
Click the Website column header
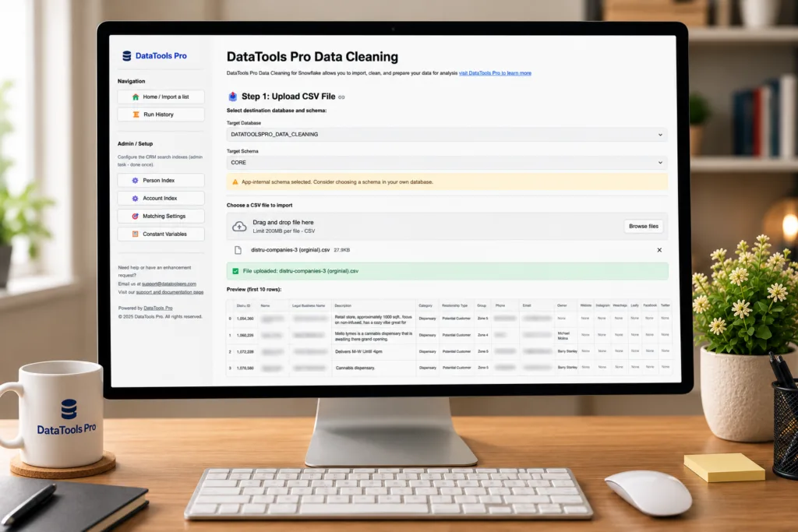[586, 305]
